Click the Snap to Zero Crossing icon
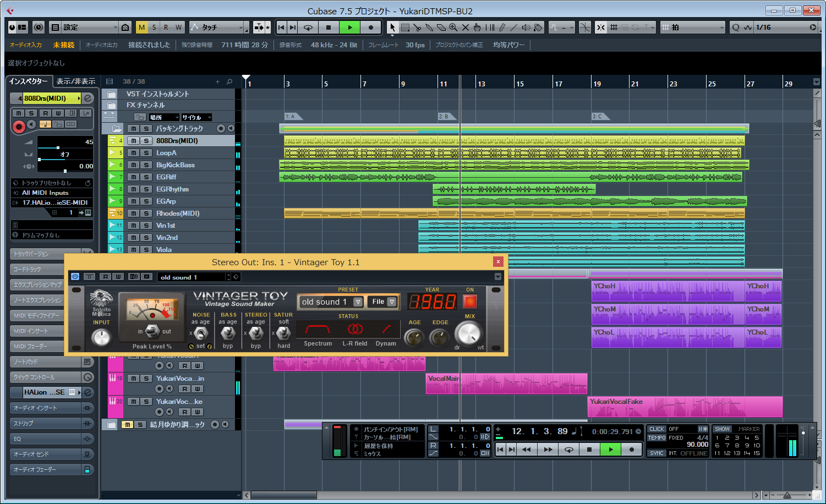826x504 pixels. [585, 27]
